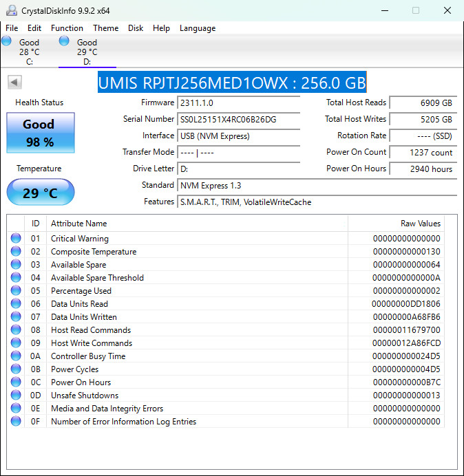Click the Firmware value field
Screen dimensions: 464x476
coord(238,103)
